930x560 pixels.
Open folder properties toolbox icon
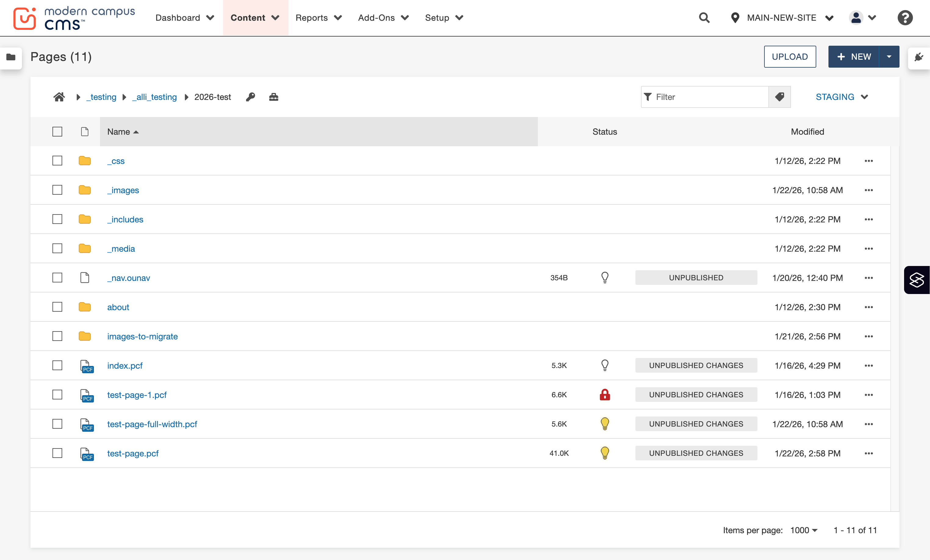[274, 97]
